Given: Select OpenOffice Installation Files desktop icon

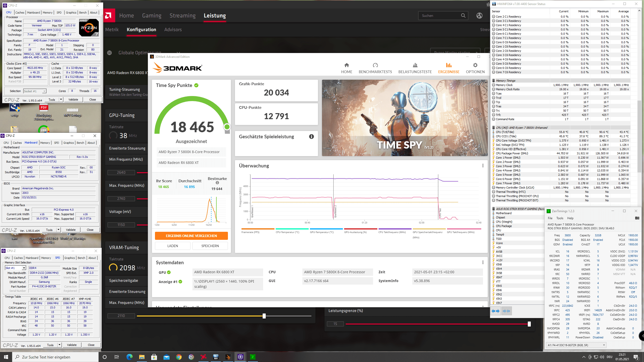Looking at the screenshot, I should [x=44, y=238].
